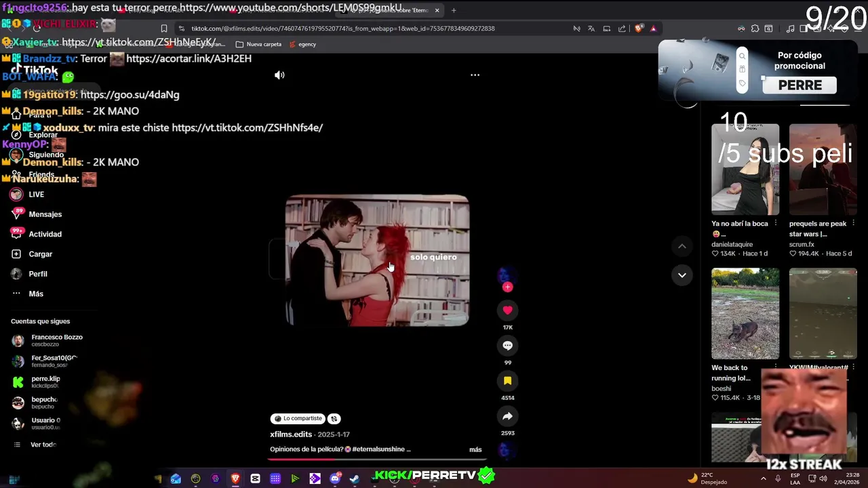Click the browser share icon in address bar
This screenshot has width=868, height=488.
622,28
